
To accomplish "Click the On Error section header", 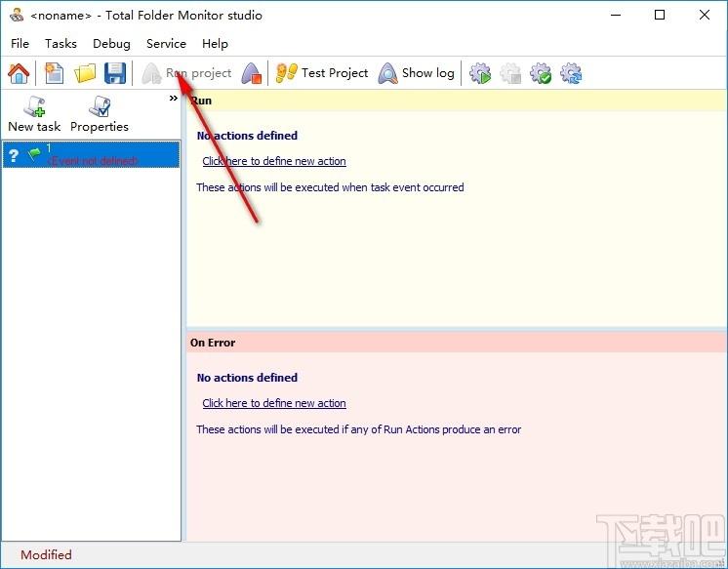I will (457, 343).
